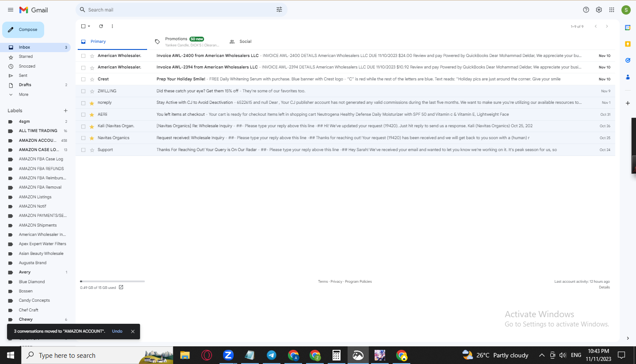Star the ZWILLING email
Image resolution: width=636 pixels, height=364 pixels.
pyautogui.click(x=92, y=91)
